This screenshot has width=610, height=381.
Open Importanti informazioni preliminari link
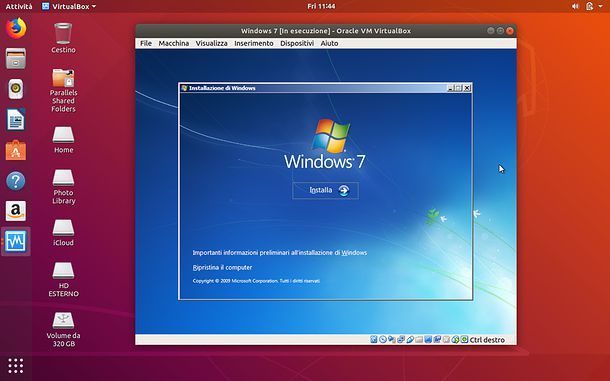(x=280, y=253)
